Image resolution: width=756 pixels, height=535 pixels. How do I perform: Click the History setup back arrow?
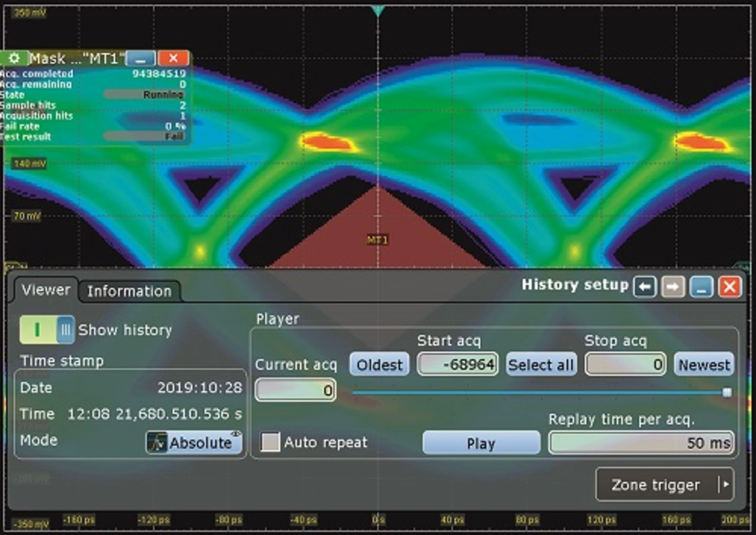tap(644, 287)
